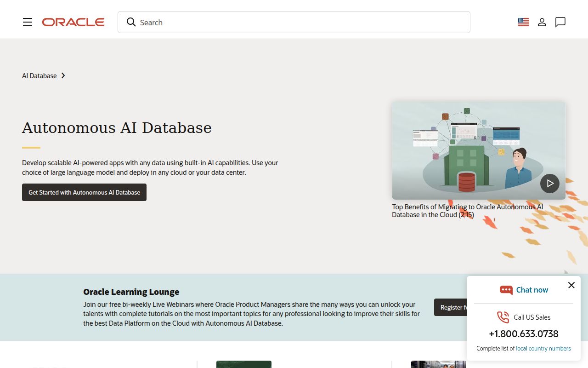Open the hamburger navigation menu
The image size is (588, 368).
click(x=28, y=22)
